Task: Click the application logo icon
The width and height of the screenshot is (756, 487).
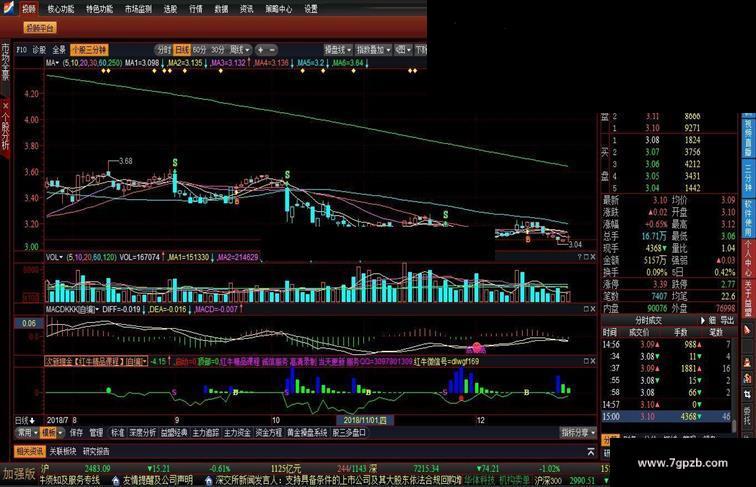Action: click(x=9, y=8)
